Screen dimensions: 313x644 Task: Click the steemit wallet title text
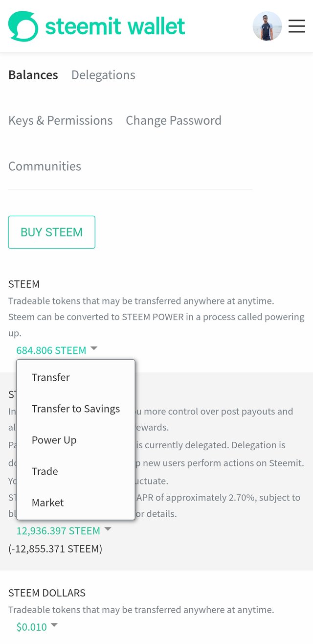point(115,26)
